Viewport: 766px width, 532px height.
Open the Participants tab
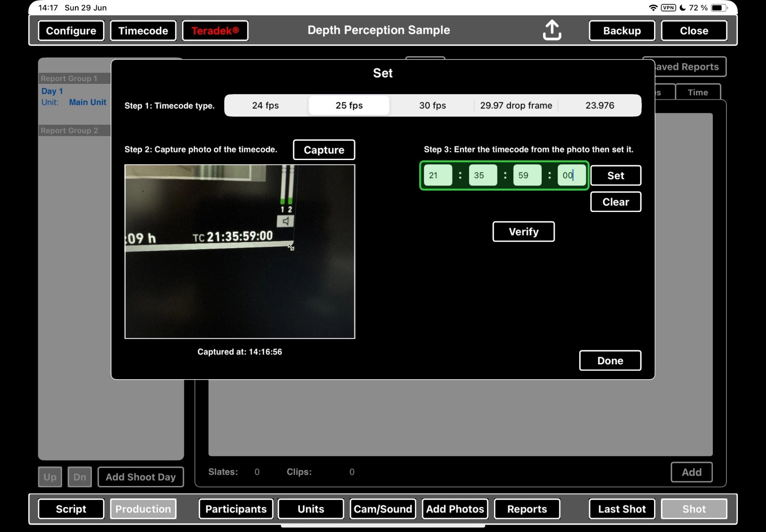236,509
